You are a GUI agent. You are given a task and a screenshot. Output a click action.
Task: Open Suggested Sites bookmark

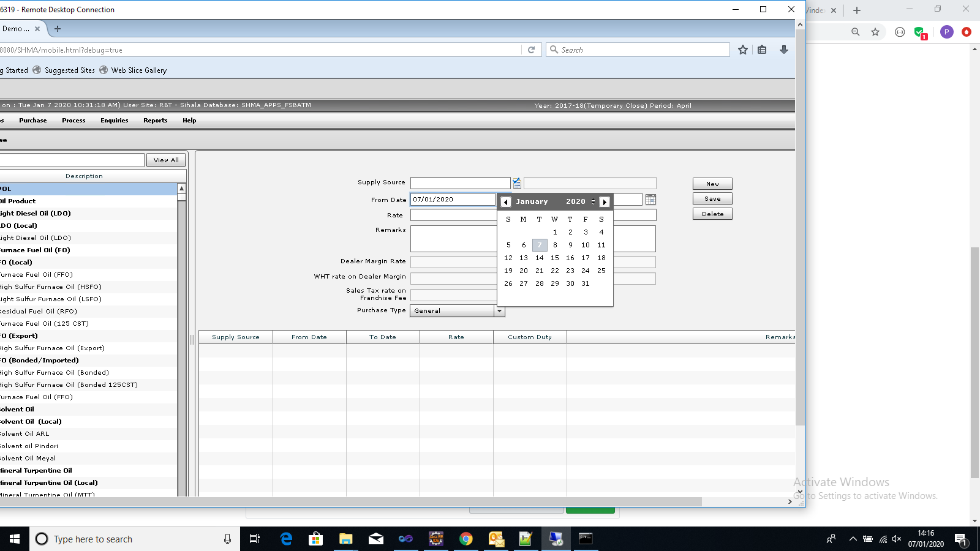(x=64, y=70)
